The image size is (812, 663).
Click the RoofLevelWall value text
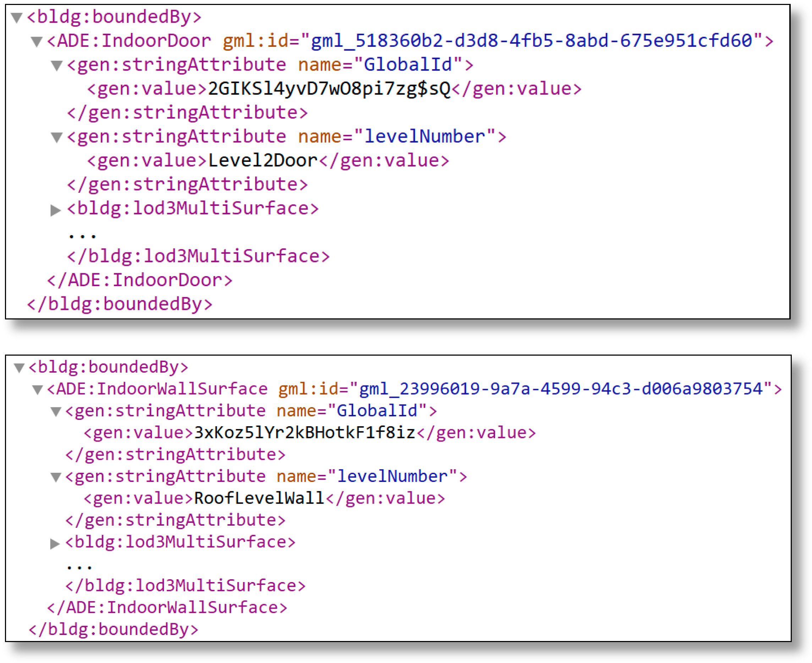tap(259, 498)
